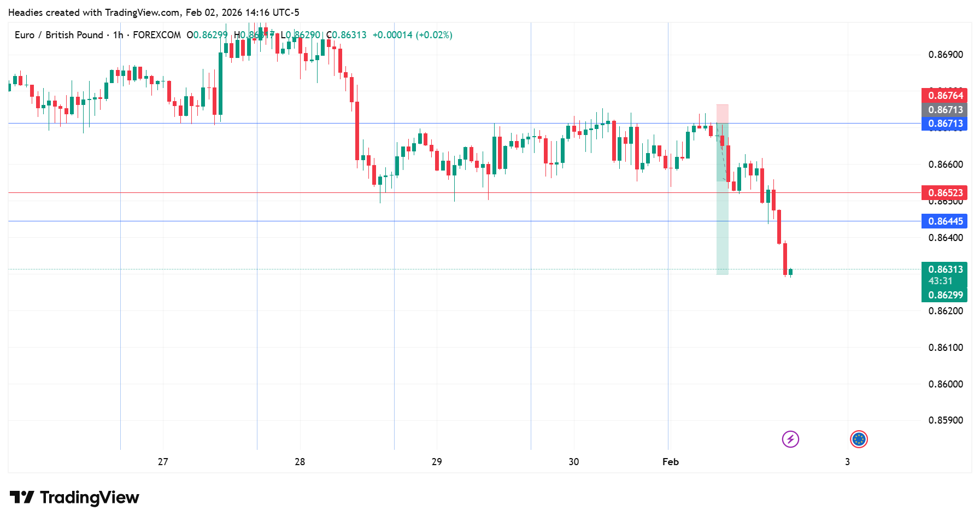Click the 28 date label on time axis
980x522 pixels.
[x=300, y=462]
